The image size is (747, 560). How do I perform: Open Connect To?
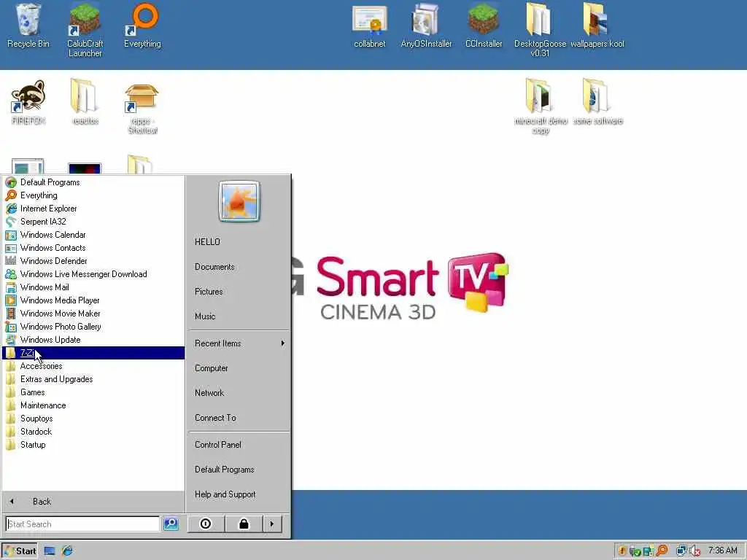(x=239, y=418)
